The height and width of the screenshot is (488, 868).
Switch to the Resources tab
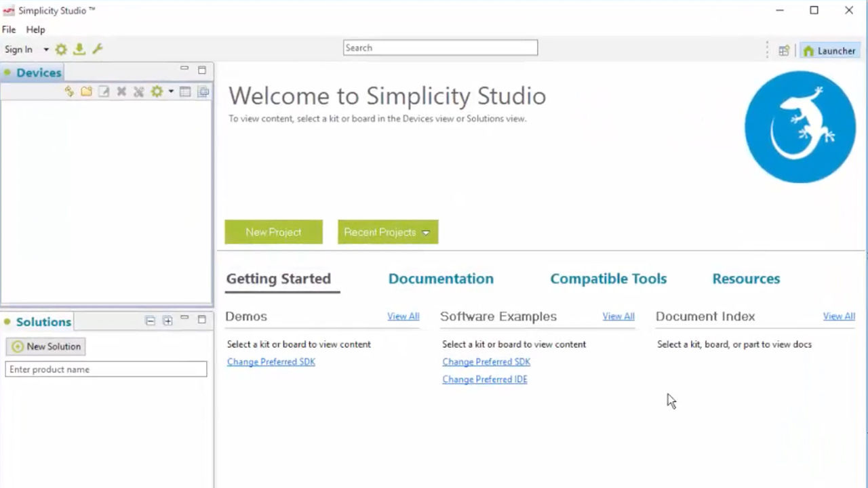pyautogui.click(x=746, y=279)
